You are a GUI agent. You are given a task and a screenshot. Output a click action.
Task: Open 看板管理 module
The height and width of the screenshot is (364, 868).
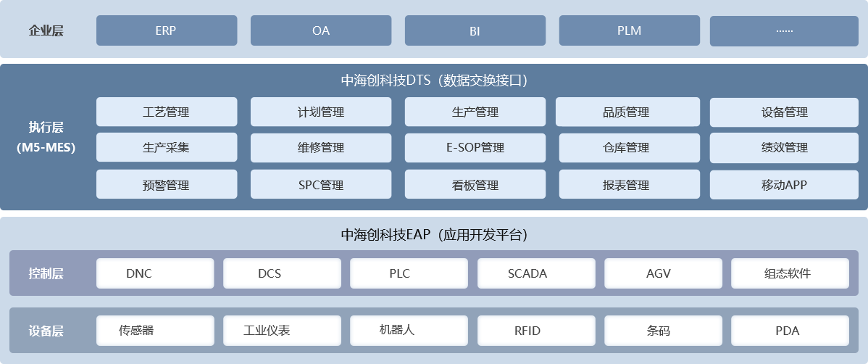[475, 184]
